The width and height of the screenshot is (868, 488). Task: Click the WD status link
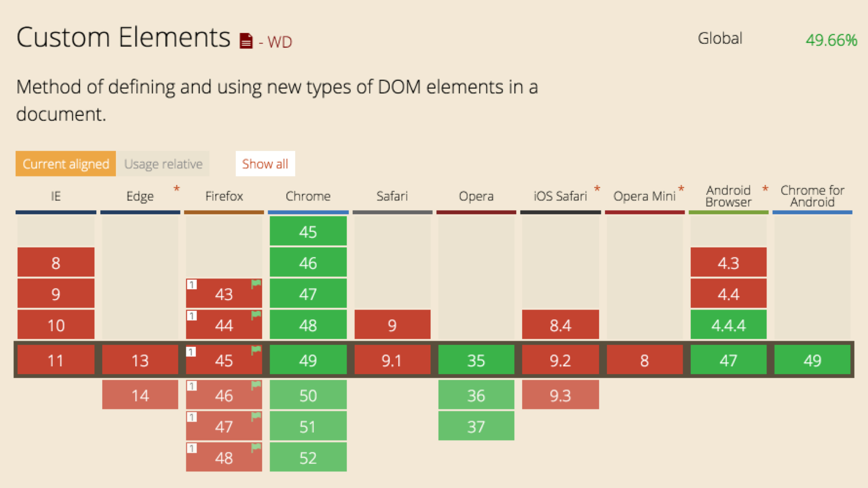279,42
